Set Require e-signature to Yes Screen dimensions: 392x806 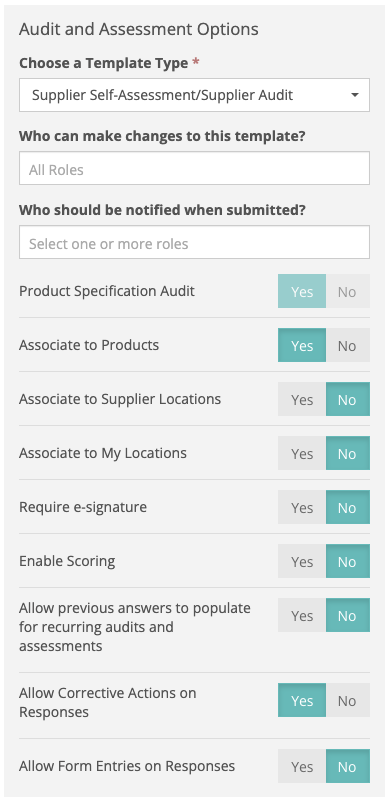tap(302, 507)
